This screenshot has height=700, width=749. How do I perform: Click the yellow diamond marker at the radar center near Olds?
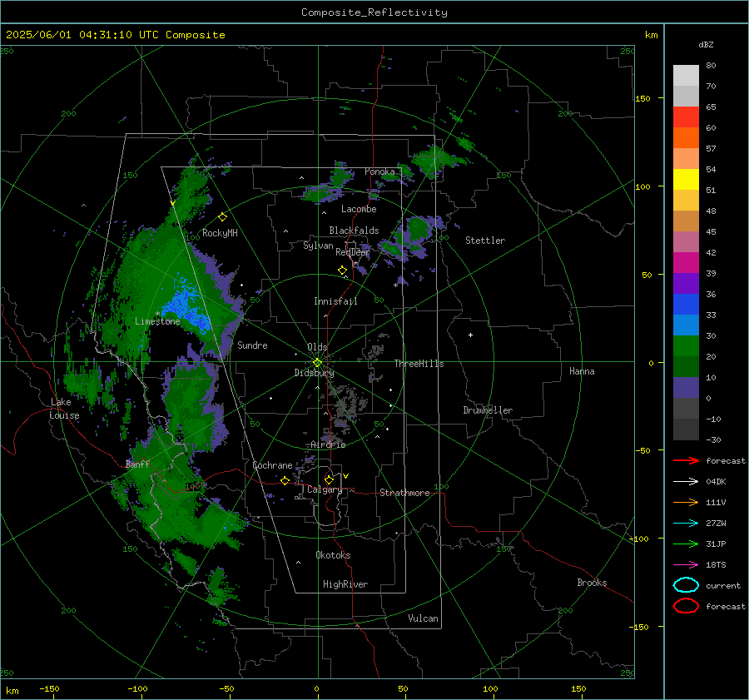(317, 363)
